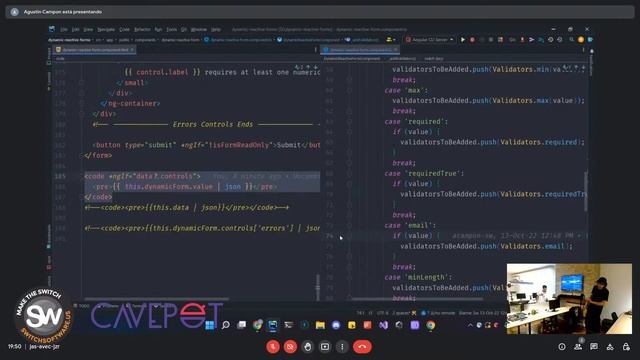The width and height of the screenshot is (640, 360).
Task: Open File Explorer folder icon on the taskbar
Action: [x=320, y=325]
